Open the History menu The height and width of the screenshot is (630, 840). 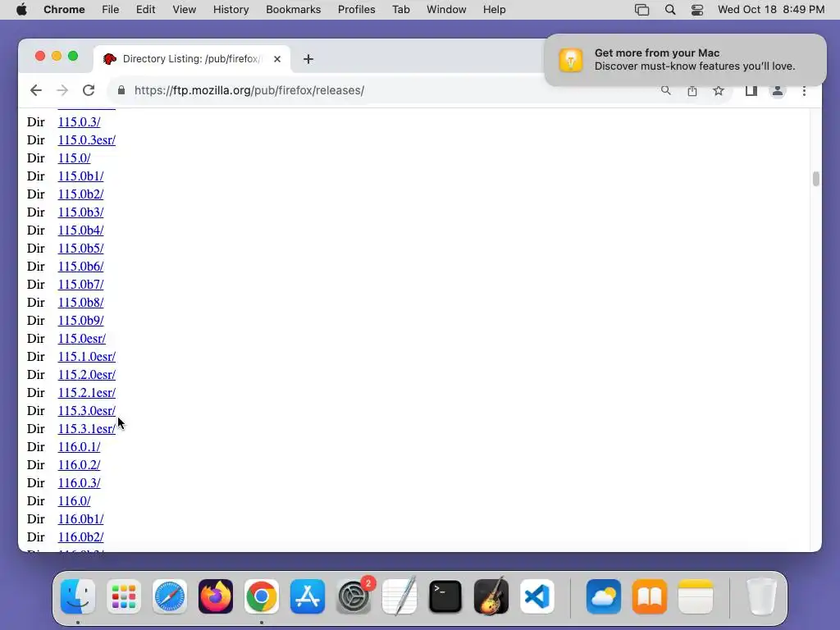(231, 10)
